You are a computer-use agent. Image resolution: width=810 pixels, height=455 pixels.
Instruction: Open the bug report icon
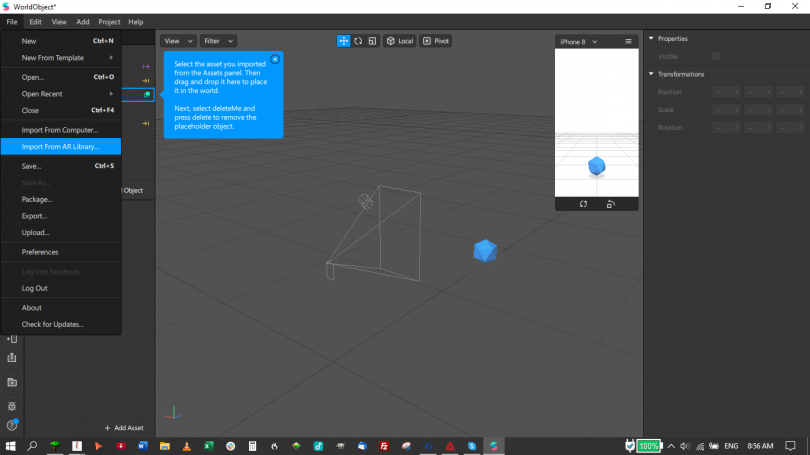(12, 406)
